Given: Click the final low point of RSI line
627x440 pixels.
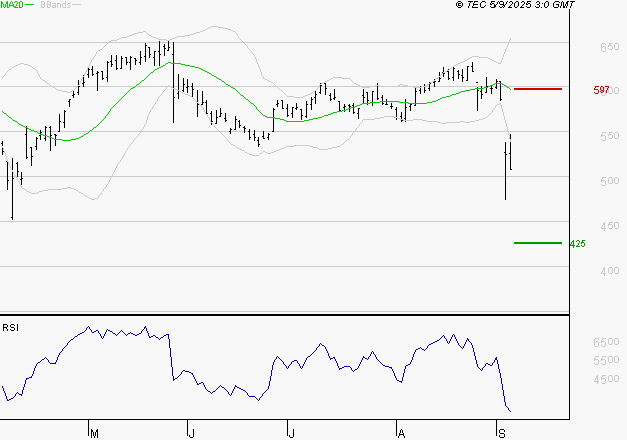Looking at the screenshot, I should click(511, 411).
